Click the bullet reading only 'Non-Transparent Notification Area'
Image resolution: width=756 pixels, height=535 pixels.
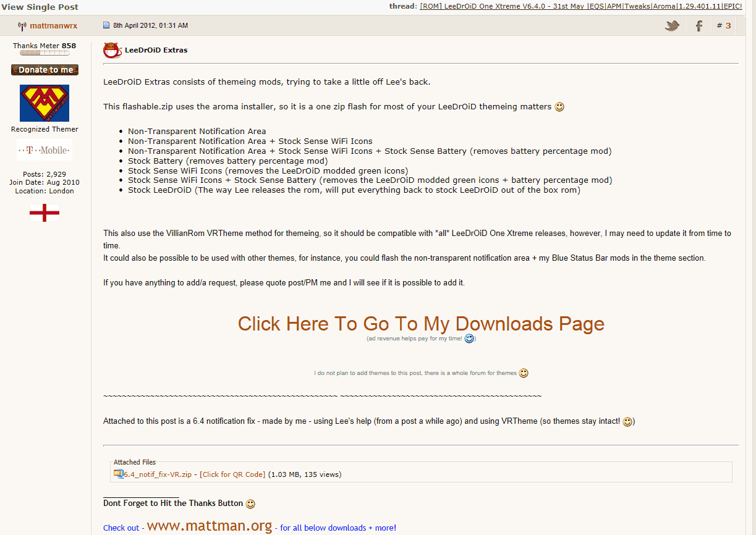[197, 131]
